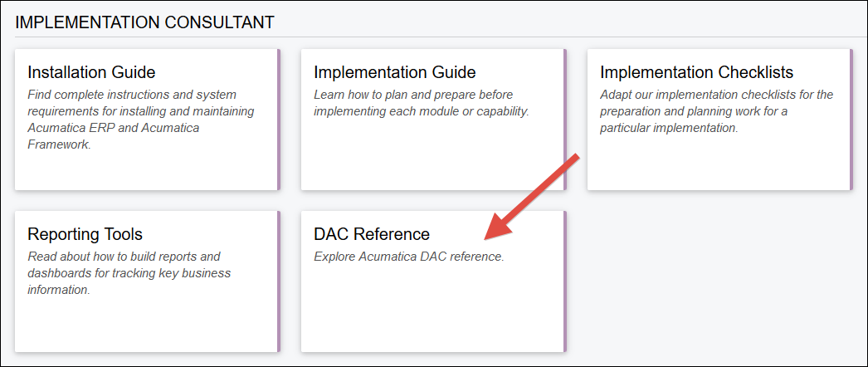Open the Installation Guide card title

(91, 72)
